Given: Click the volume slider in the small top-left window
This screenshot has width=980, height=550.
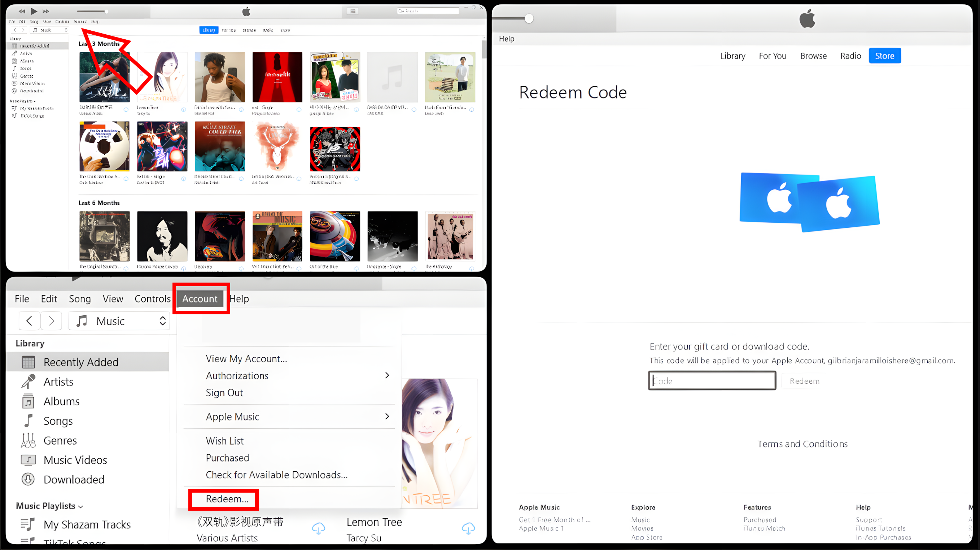Looking at the screenshot, I should [x=92, y=12].
